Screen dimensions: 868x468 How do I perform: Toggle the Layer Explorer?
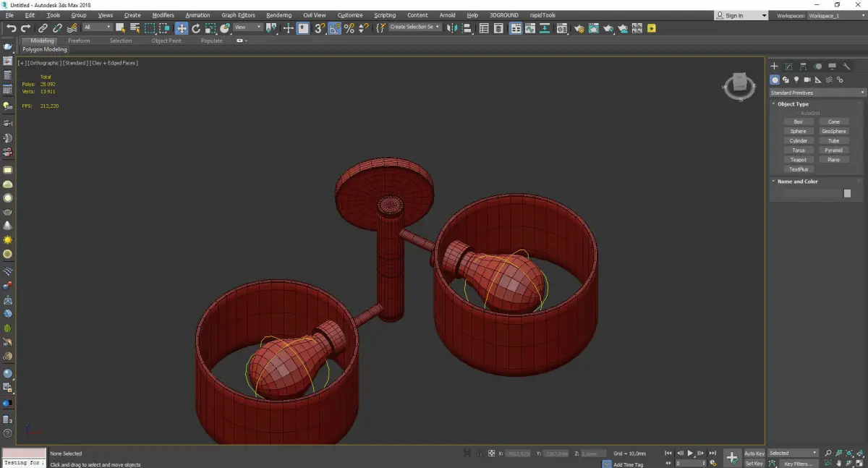pos(500,28)
